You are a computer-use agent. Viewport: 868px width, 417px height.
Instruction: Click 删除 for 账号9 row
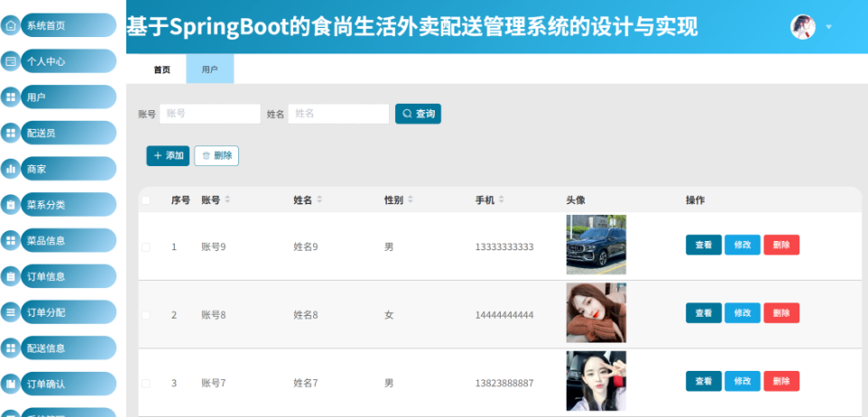781,245
